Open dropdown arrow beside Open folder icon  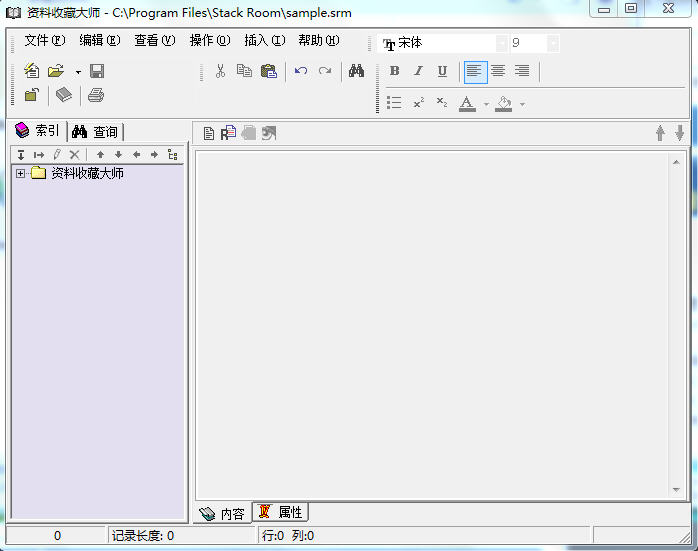(x=78, y=72)
